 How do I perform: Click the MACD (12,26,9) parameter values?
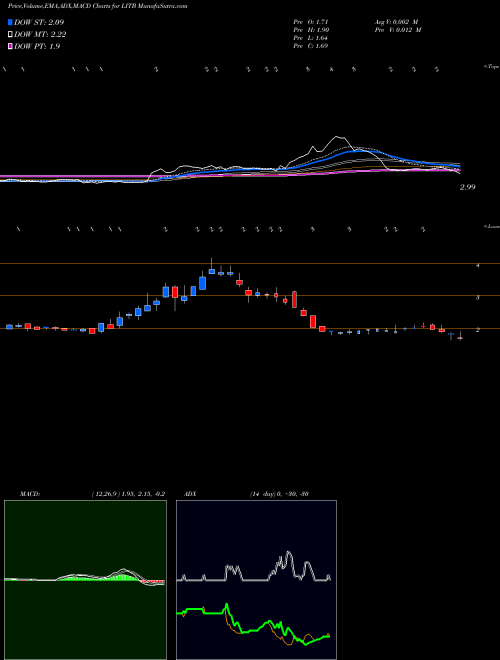tap(128, 494)
